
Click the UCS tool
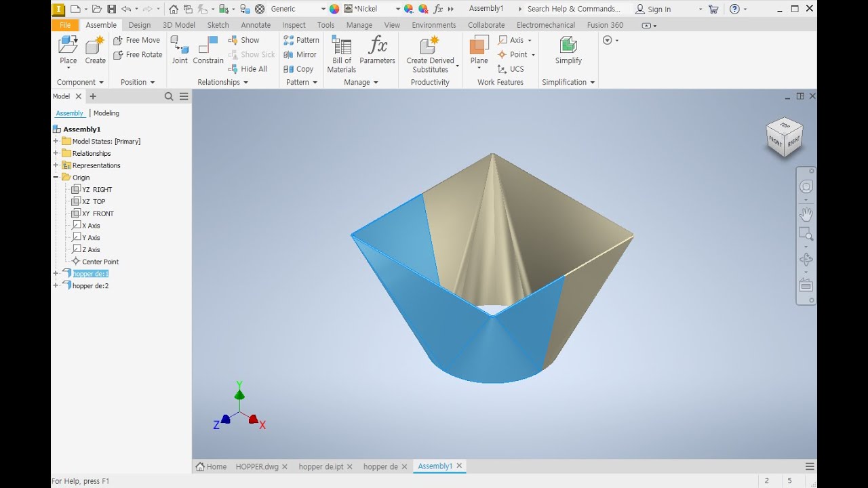511,68
